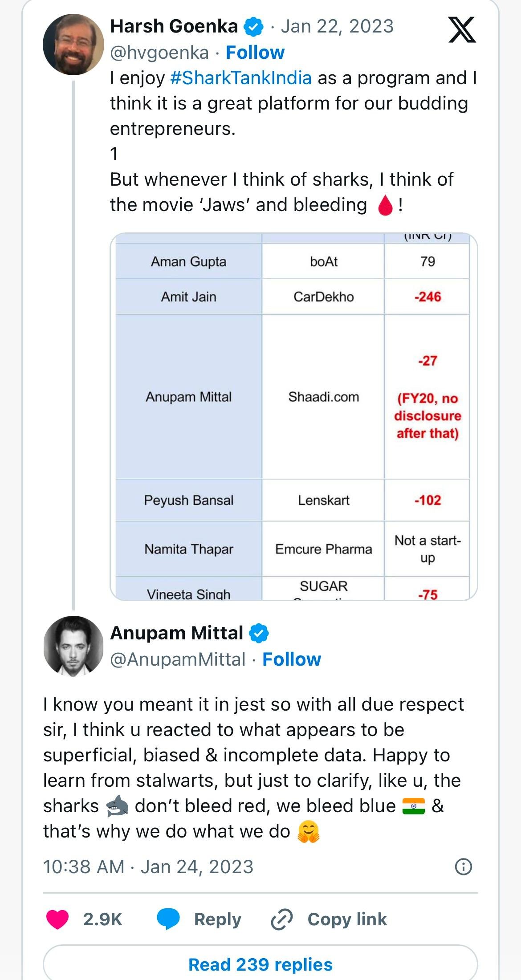Click Anupam Mittal's verified badge
The height and width of the screenshot is (980, 521).
pyautogui.click(x=259, y=633)
